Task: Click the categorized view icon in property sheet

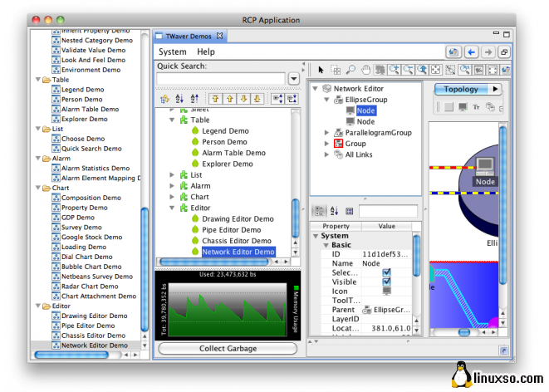Action: [x=318, y=211]
